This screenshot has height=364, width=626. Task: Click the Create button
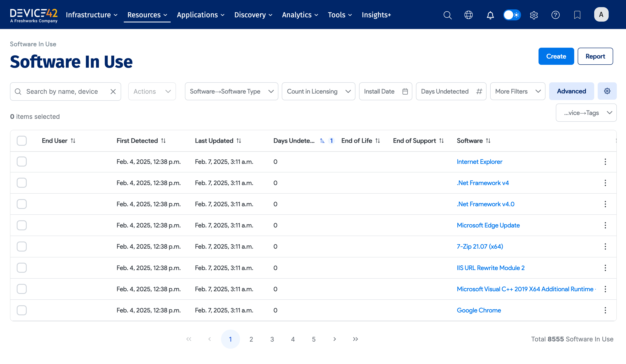point(556,56)
